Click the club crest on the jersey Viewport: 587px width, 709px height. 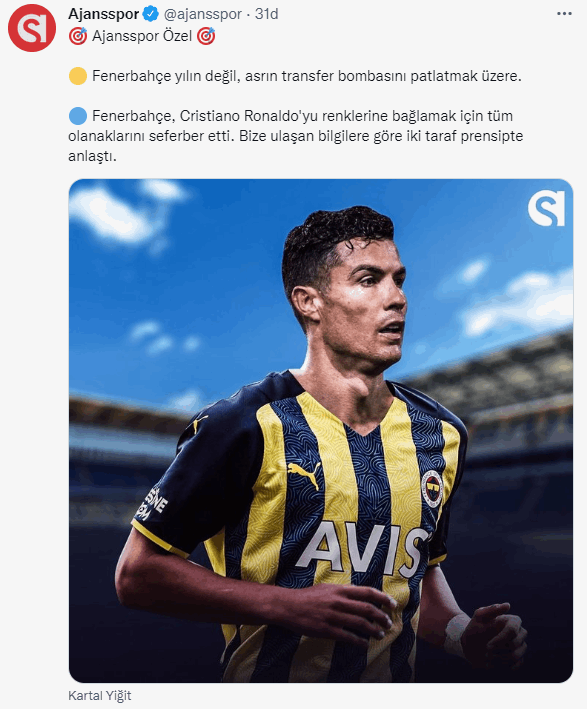pyautogui.click(x=432, y=489)
